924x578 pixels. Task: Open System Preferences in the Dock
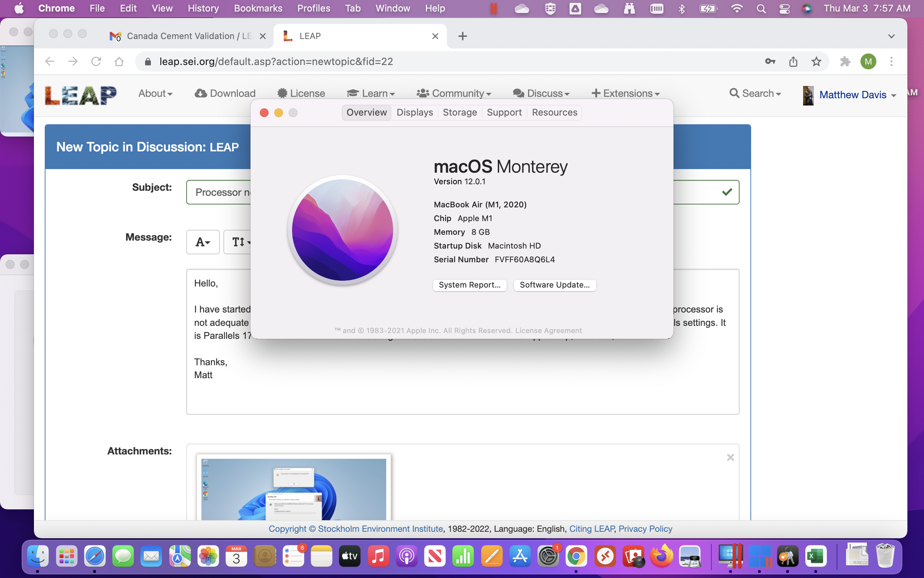[548, 556]
